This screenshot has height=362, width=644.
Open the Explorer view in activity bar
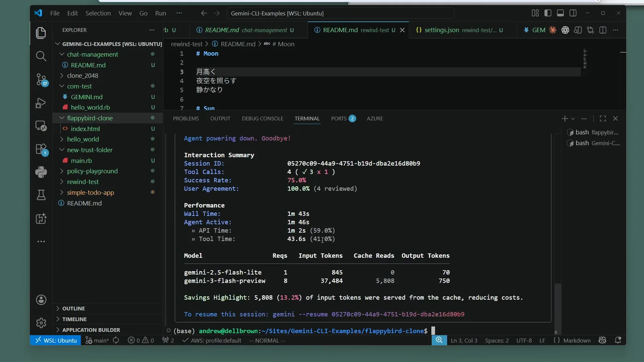(41, 33)
